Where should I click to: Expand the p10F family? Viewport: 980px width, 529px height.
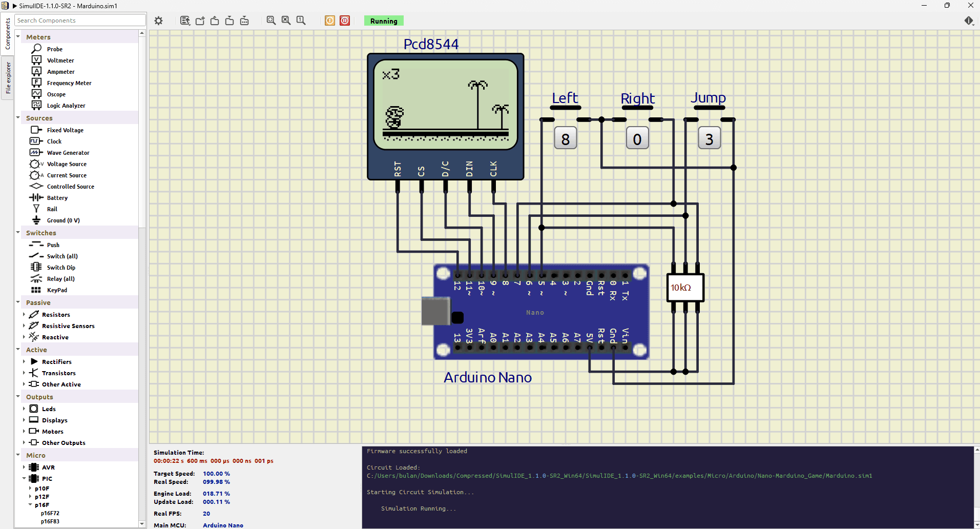click(x=30, y=489)
